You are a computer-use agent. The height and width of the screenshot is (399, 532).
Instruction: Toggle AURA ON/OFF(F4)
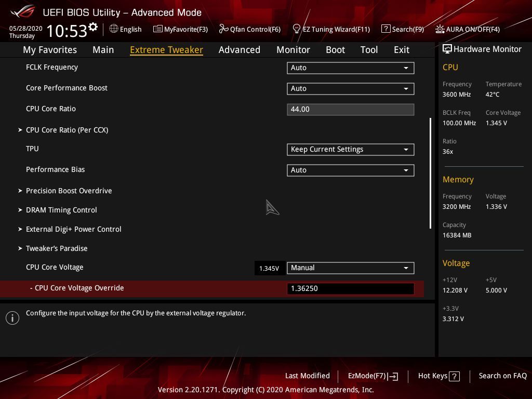tap(468, 29)
